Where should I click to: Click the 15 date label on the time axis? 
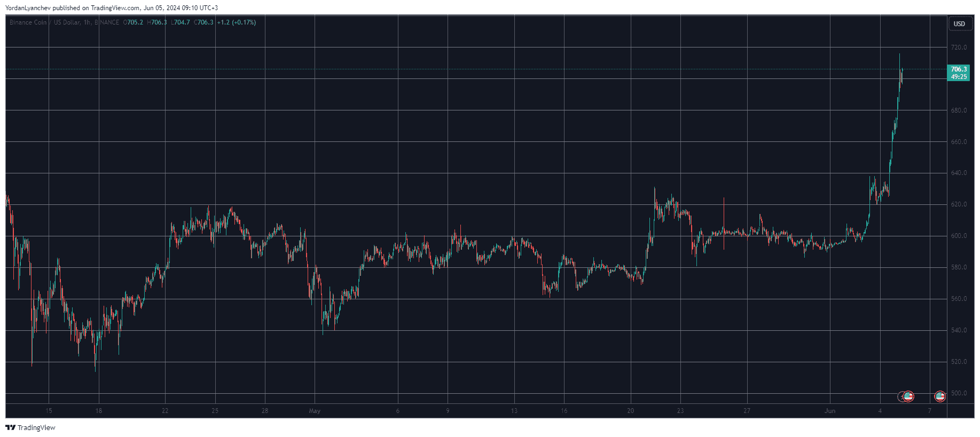[x=49, y=411]
